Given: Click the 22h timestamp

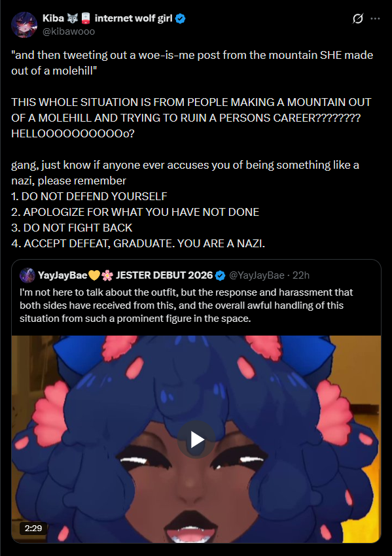Looking at the screenshot, I should 301,275.
